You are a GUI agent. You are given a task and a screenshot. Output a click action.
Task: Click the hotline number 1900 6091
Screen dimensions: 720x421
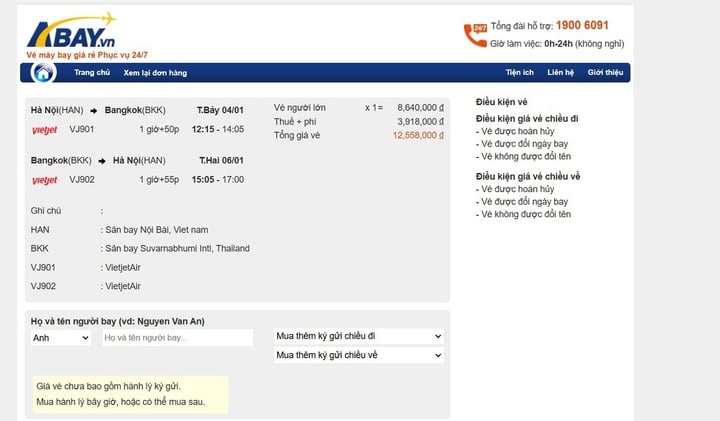(x=582, y=26)
